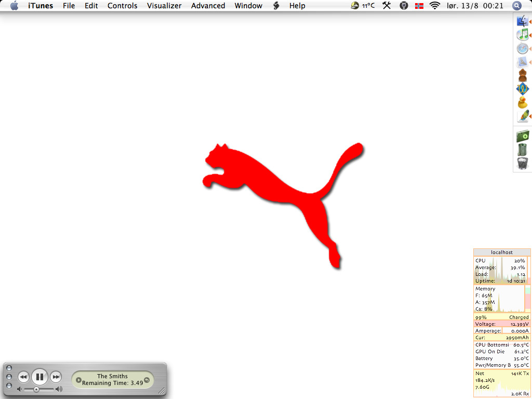
Task: Click the '141K Tx' network value
Action: [x=520, y=374]
